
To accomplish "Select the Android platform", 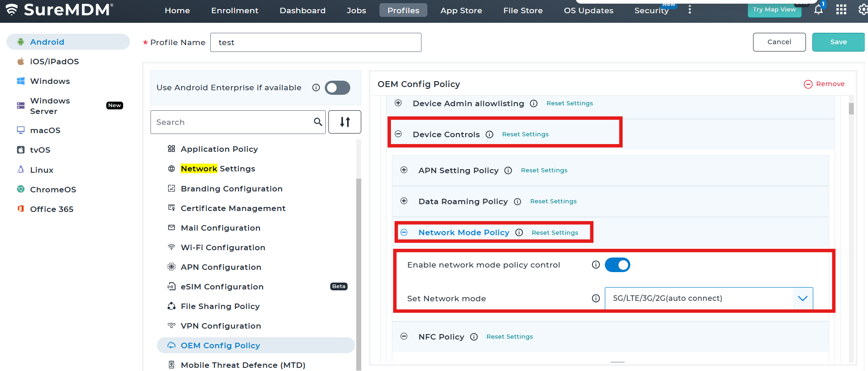I will coord(68,42).
